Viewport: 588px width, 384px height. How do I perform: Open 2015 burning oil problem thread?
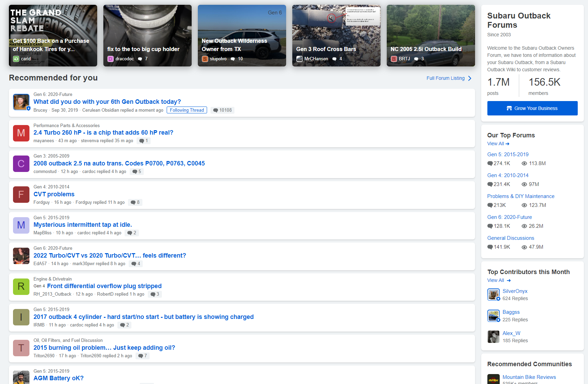click(x=104, y=348)
